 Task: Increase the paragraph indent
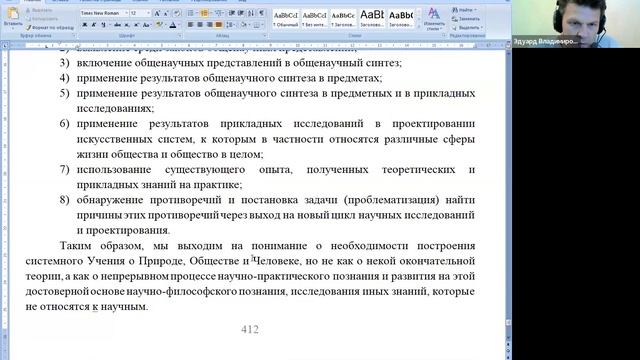(x=241, y=13)
